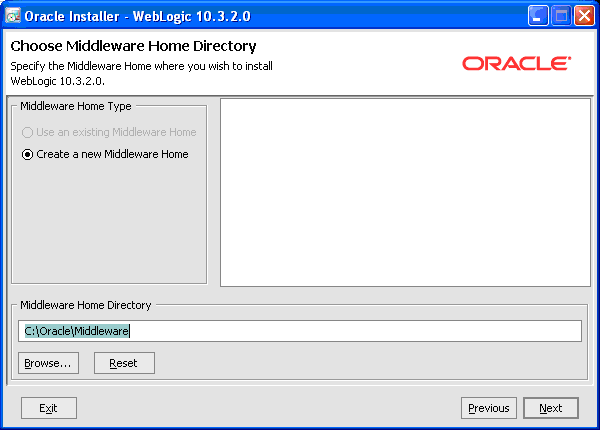Screen dimensions: 600x430
Task: Proceed with the Next button
Action: (551, 408)
